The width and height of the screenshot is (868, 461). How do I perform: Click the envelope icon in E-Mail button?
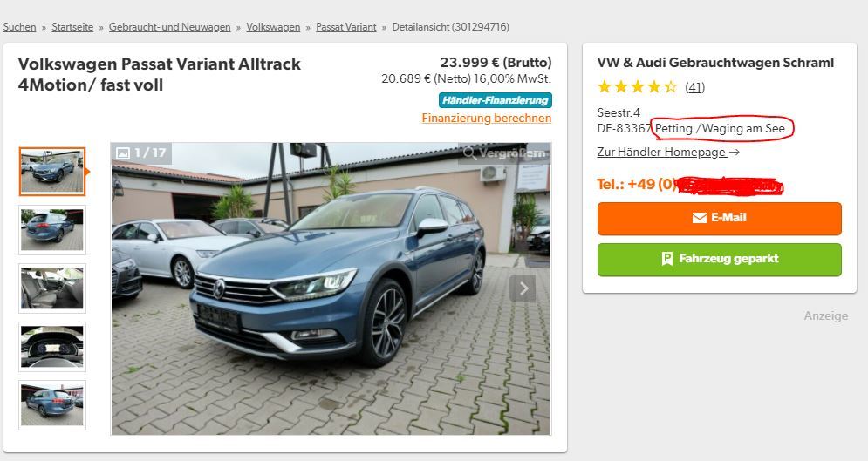point(699,218)
